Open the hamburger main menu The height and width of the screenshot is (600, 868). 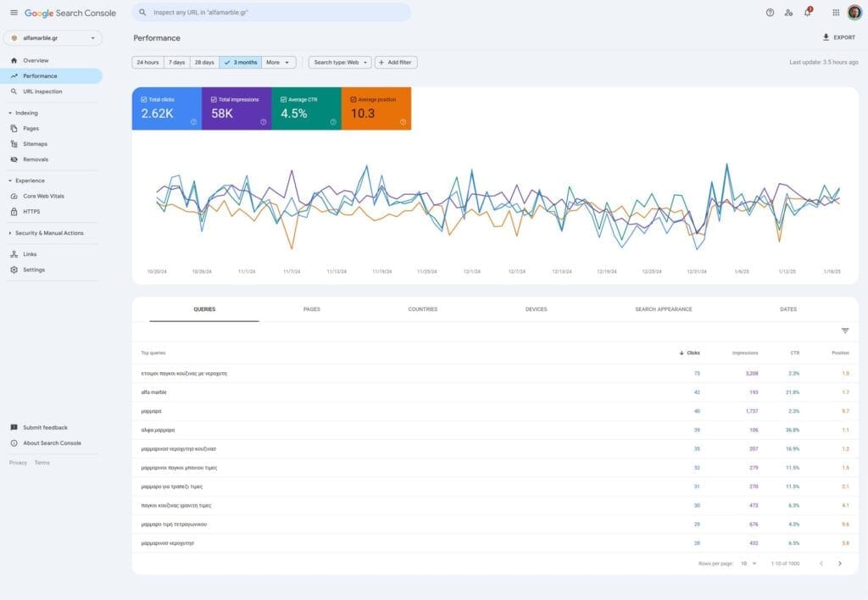[14, 13]
